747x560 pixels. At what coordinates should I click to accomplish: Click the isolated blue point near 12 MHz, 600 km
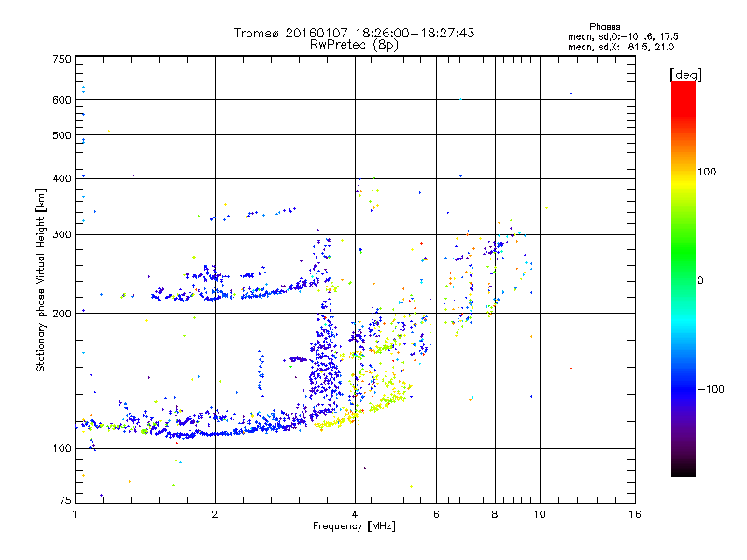coord(571,94)
